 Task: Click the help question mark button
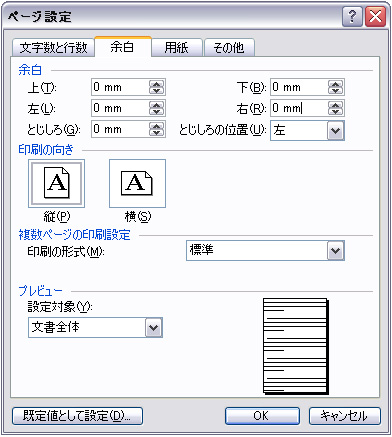click(x=352, y=17)
